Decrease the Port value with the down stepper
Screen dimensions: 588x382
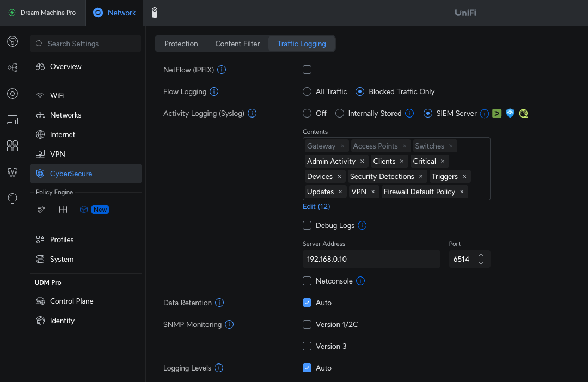click(x=481, y=263)
